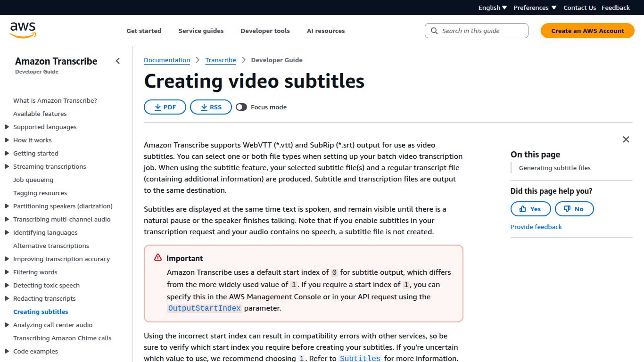
Task: Open the Developer tools menu
Action: pos(265,31)
